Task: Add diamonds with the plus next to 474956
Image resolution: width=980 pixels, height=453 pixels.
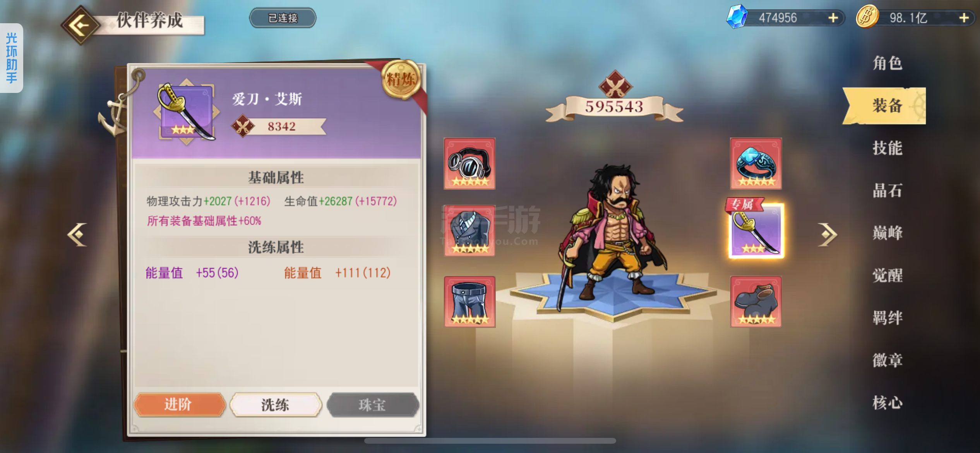Action: [x=833, y=18]
